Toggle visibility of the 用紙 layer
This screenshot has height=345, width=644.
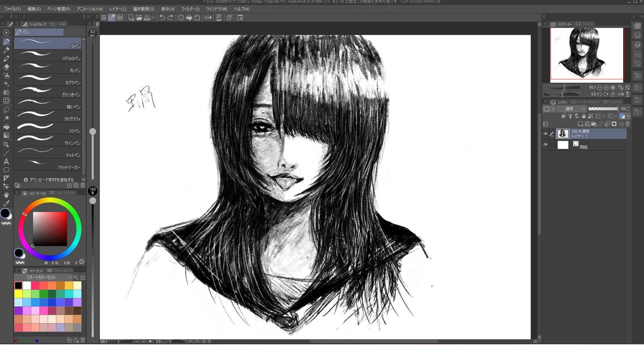[546, 145]
